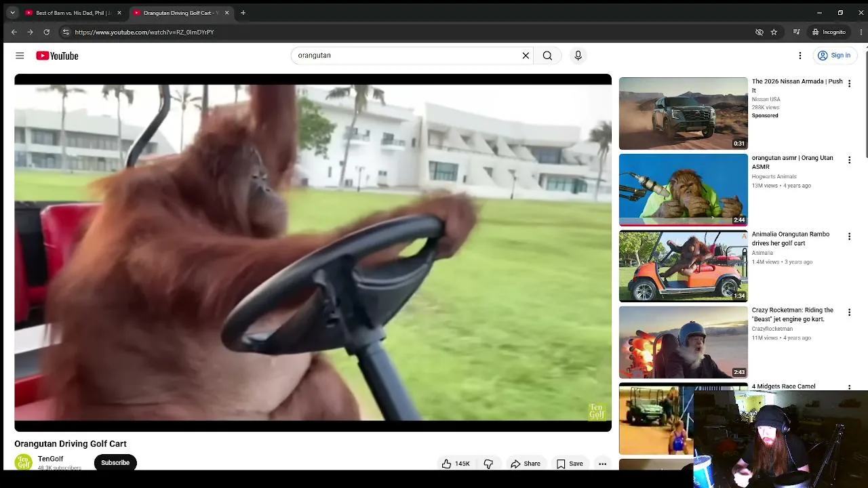The image size is (868, 488).
Task: Open options menu for Crazy Rocketman video
Action: (x=849, y=312)
